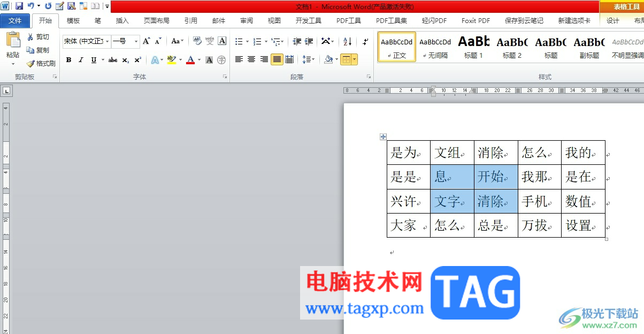Open the 宋体 font name combo box
The image size is (644, 334).
[87, 41]
